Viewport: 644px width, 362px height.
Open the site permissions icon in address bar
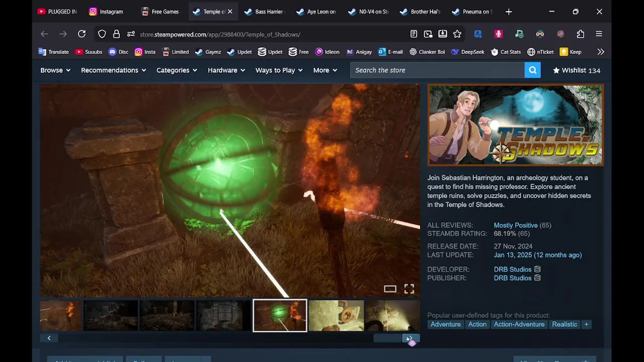pos(131,34)
